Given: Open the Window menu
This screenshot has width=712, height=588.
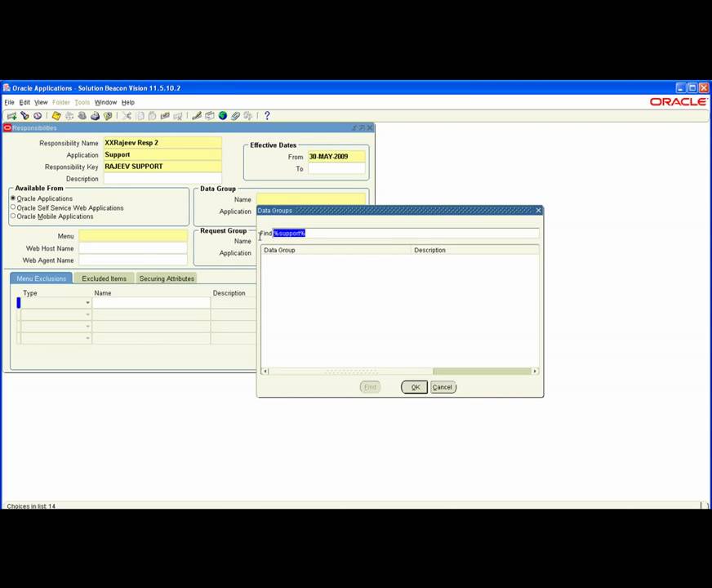Looking at the screenshot, I should coord(106,102).
